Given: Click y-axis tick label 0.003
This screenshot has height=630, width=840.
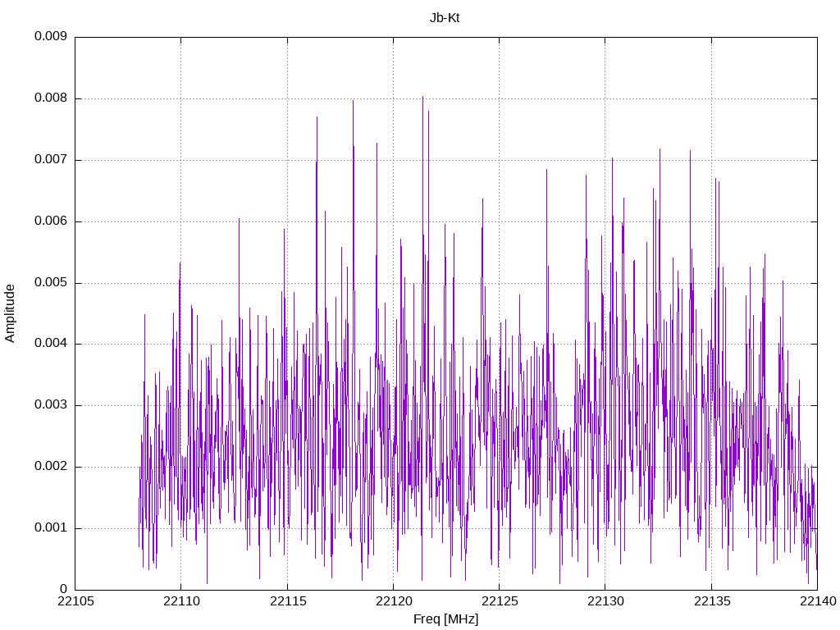Looking at the screenshot, I should click(51, 405).
